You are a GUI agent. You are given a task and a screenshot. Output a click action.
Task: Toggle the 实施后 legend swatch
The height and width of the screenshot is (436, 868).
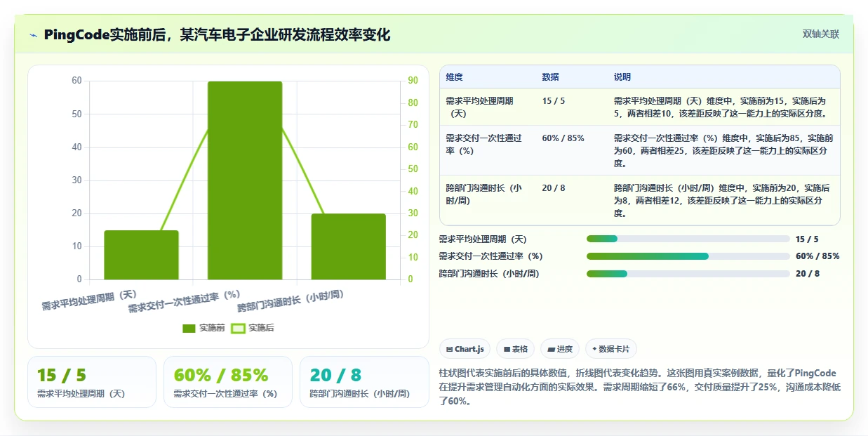[x=239, y=328]
